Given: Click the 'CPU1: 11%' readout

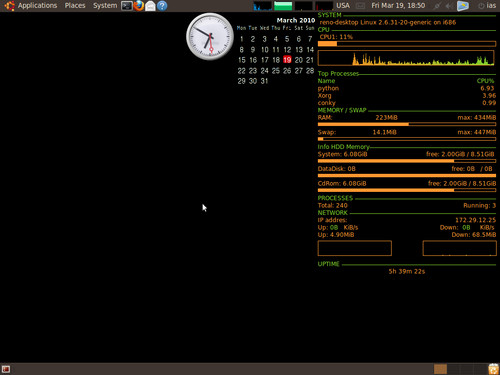Looking at the screenshot, I should coord(336,37).
